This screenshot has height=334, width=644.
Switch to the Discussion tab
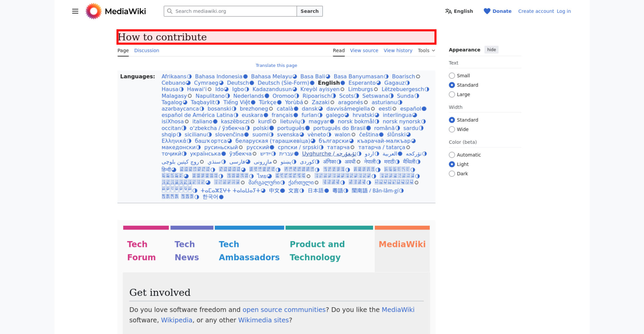147,51
